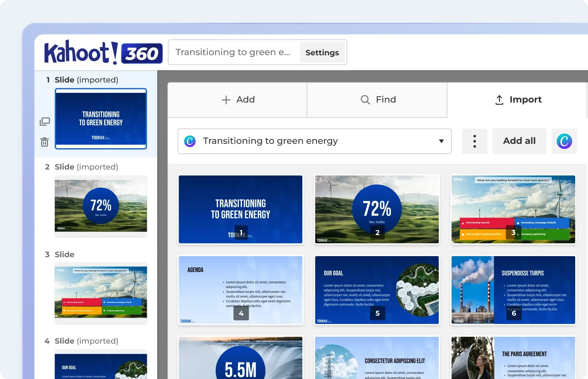588x379 pixels.
Task: Select sidebar slide 3 with quiz answers
Action: [101, 293]
